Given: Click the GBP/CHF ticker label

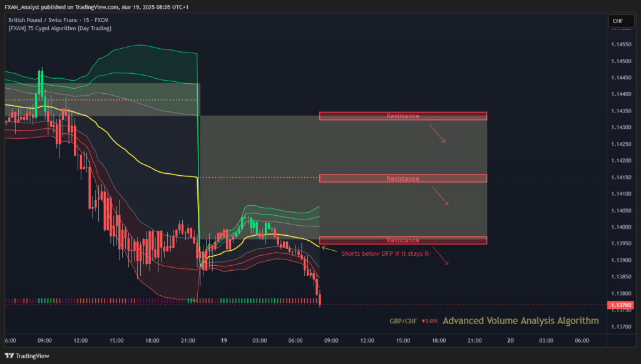Looking at the screenshot, I should click(403, 321).
